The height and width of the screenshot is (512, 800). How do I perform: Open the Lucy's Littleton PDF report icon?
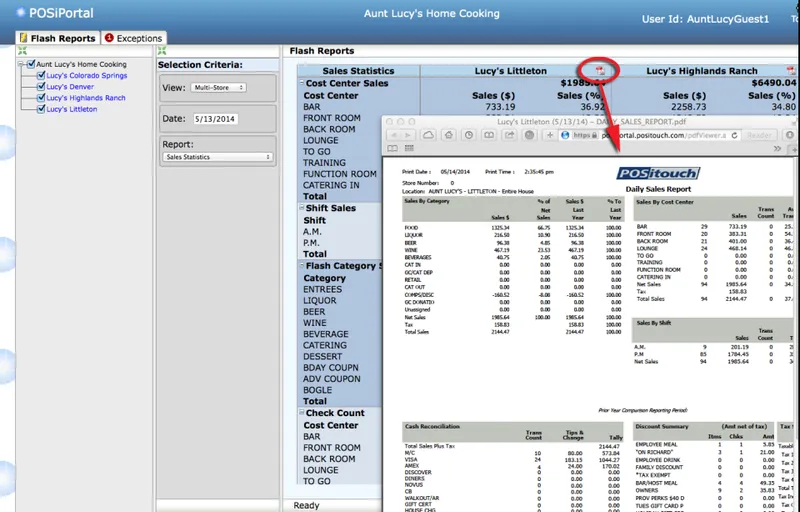[600, 70]
